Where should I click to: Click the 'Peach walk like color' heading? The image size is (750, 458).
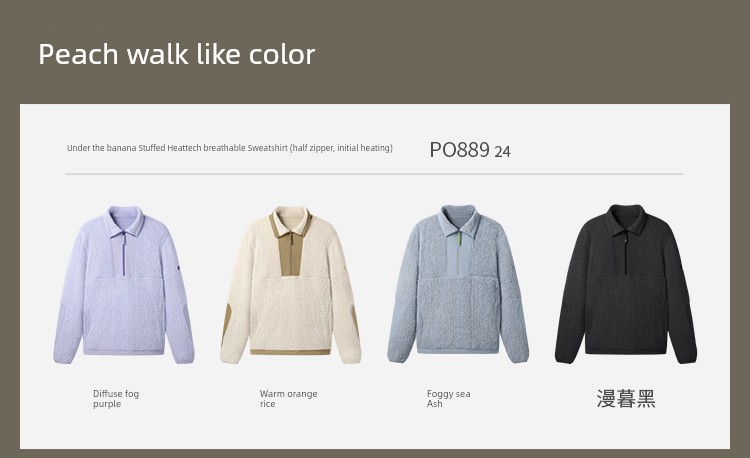176,54
